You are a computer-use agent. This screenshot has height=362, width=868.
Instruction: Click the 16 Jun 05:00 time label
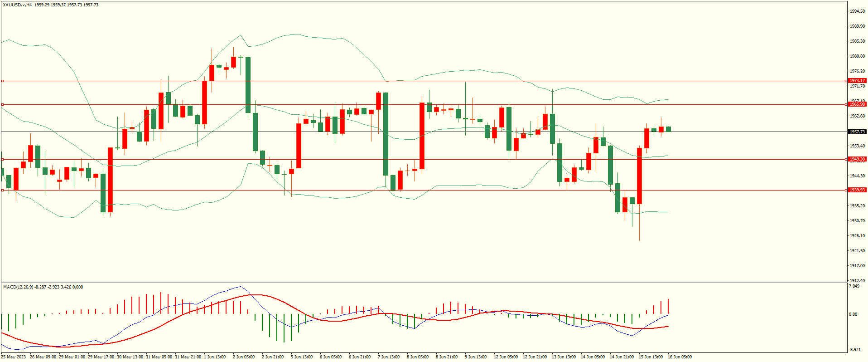tap(680, 357)
